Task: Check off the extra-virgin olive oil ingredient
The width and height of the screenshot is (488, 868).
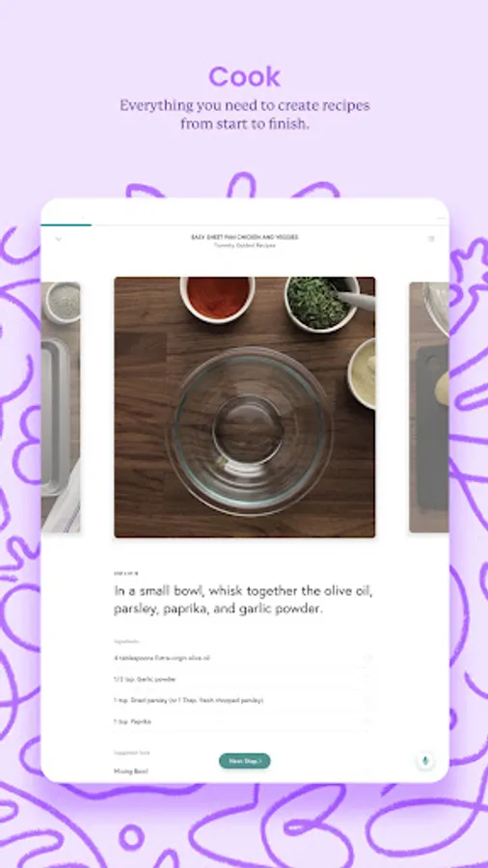Action: point(367,658)
